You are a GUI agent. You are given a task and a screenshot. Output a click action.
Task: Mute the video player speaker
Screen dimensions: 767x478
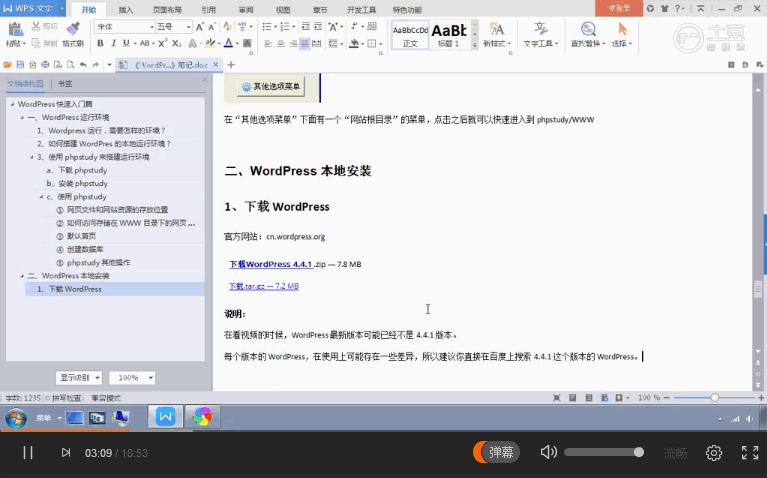pos(548,452)
